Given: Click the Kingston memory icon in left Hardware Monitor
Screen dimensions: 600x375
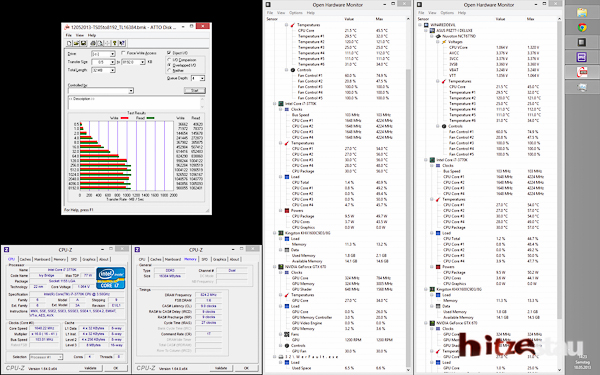Looking at the screenshot, I should tap(281, 233).
